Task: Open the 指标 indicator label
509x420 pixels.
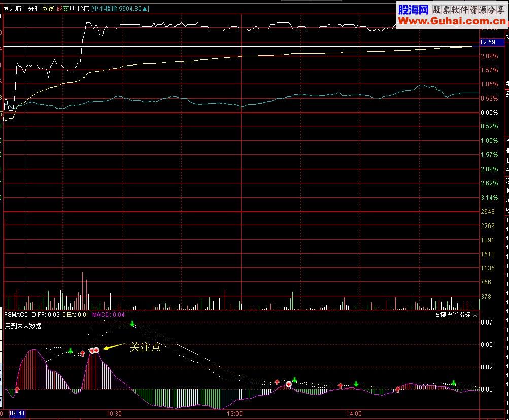Action: pyautogui.click(x=83, y=9)
